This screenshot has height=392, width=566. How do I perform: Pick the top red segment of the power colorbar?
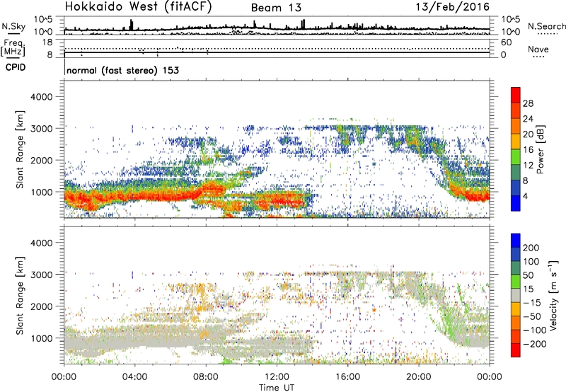516,96
